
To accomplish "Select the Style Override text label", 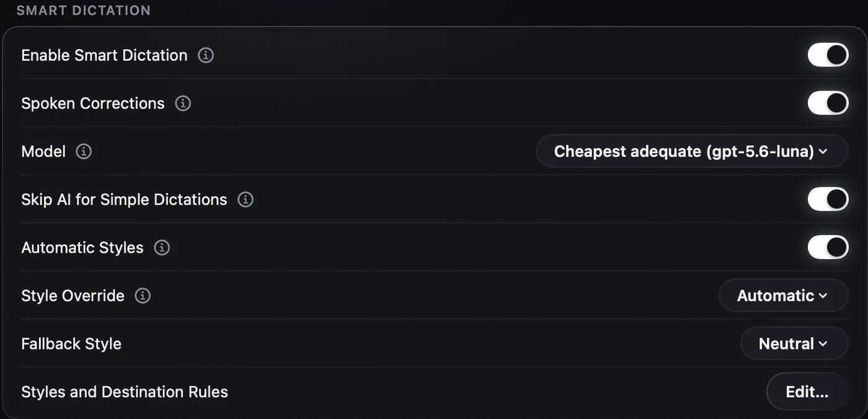I will tap(73, 296).
